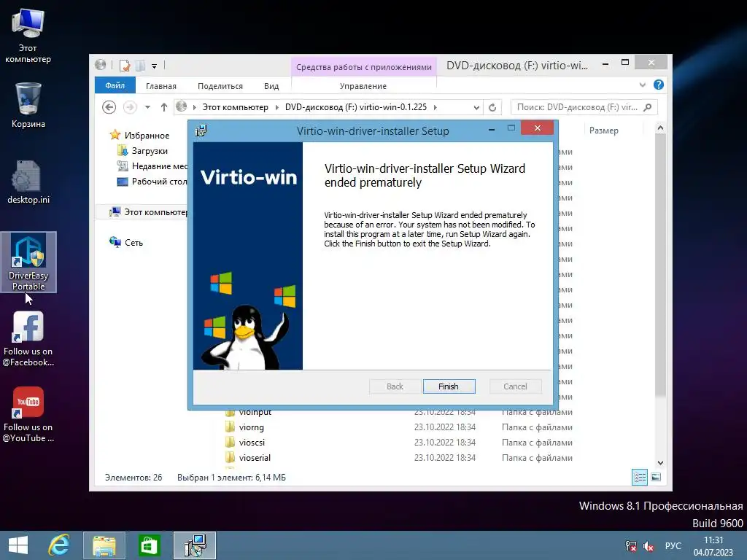Click the network status tray icon
This screenshot has width=747, height=560.
[x=631, y=546]
